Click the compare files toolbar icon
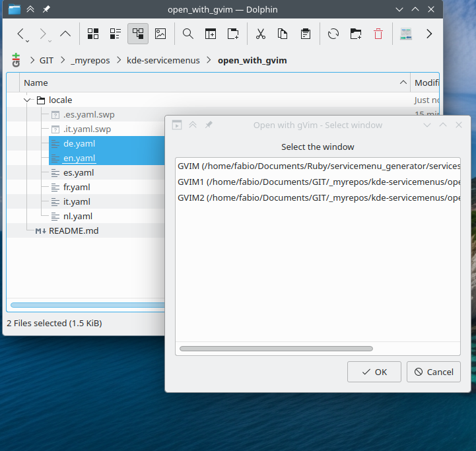 pos(406,34)
